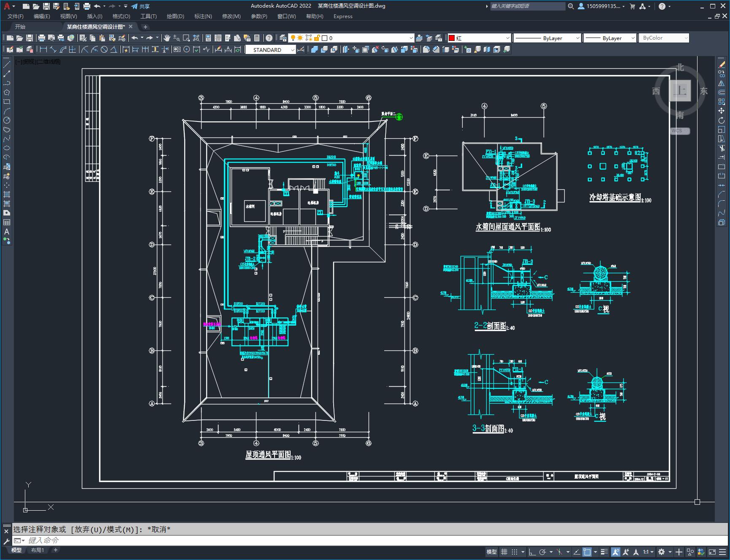The width and height of the screenshot is (730, 560).
Task: Click the Autodesk App Store cart icon
Action: (632, 6)
